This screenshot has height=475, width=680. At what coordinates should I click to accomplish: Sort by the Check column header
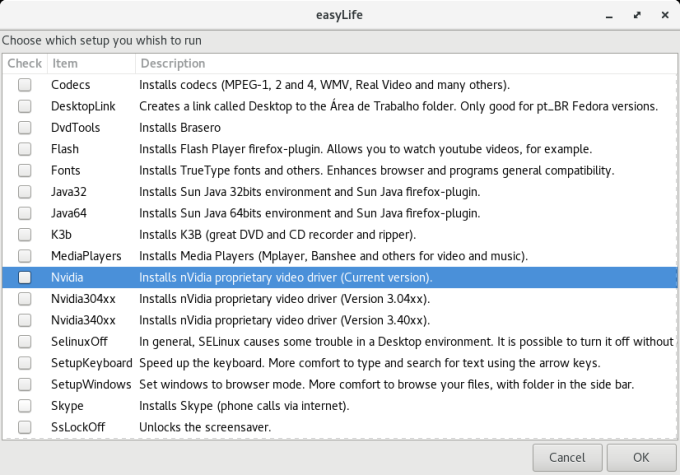[24, 64]
